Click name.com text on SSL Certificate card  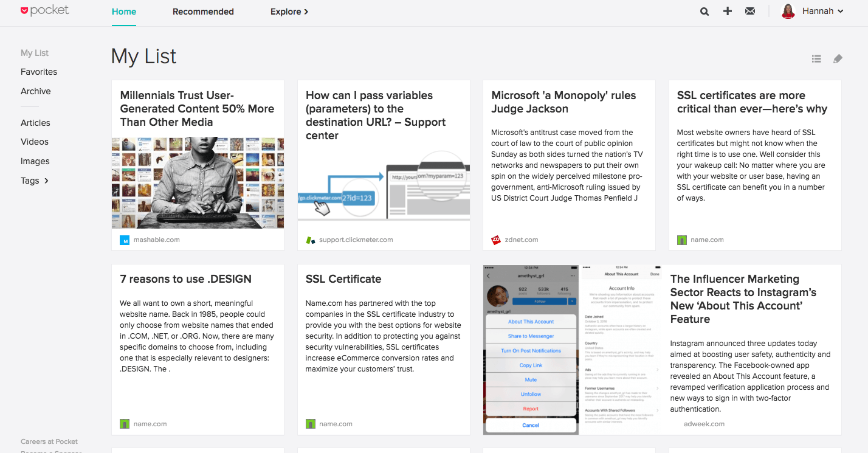336,424
